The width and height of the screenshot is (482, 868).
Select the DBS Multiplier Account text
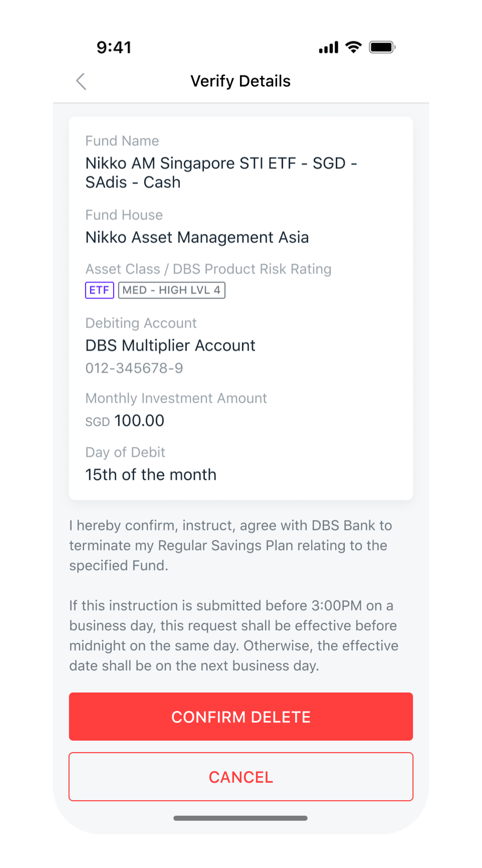(x=170, y=345)
